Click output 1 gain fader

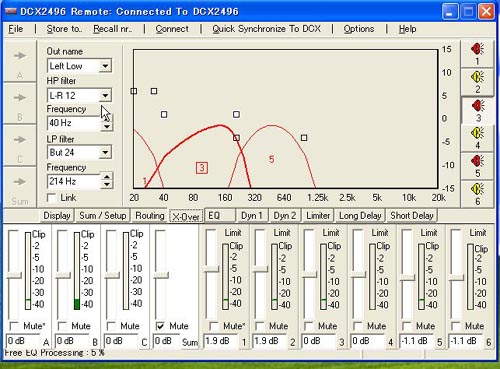(x=211, y=269)
